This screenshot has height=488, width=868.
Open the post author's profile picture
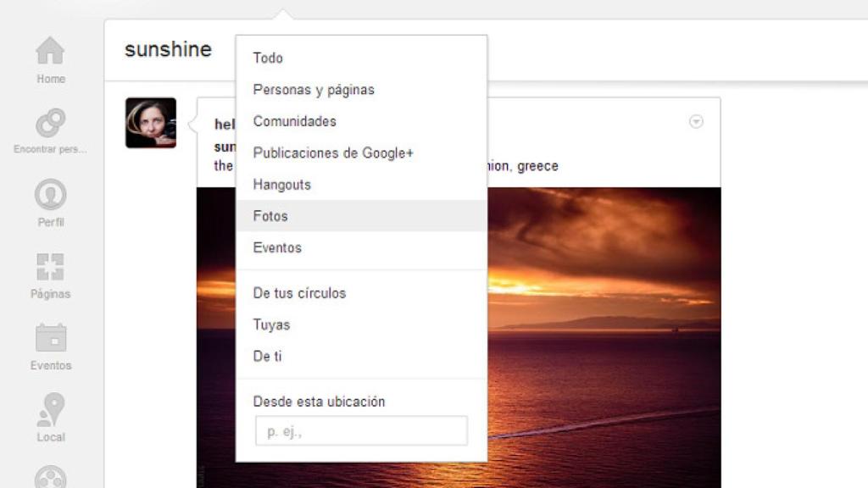click(150, 121)
